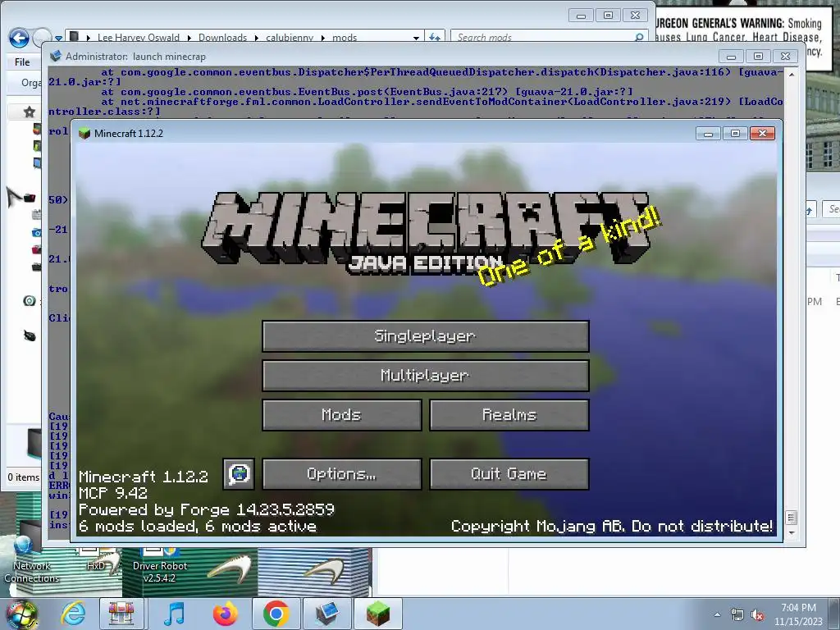This screenshot has width=840, height=630.
Task: Open Google Chrome from the taskbar
Action: coord(276,614)
